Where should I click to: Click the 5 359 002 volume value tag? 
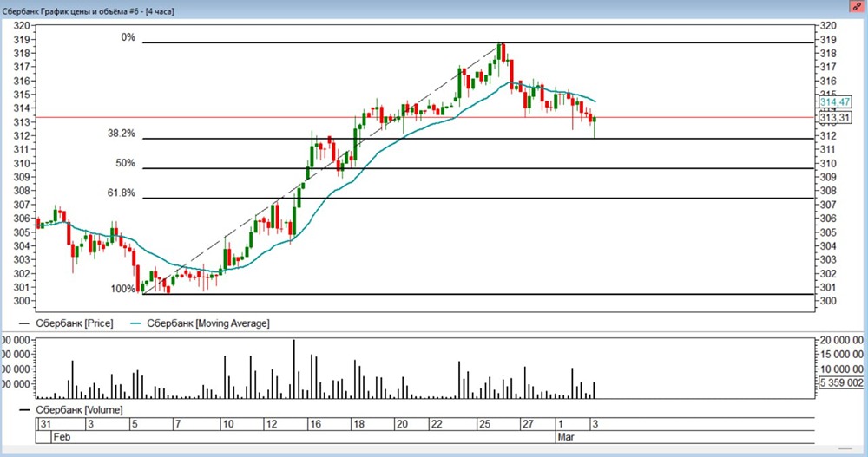click(841, 383)
